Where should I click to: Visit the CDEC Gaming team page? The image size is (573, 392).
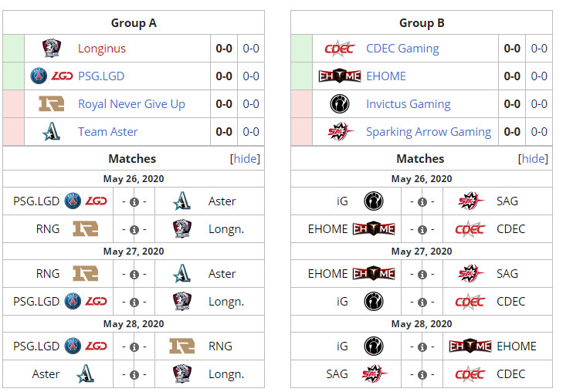click(402, 49)
